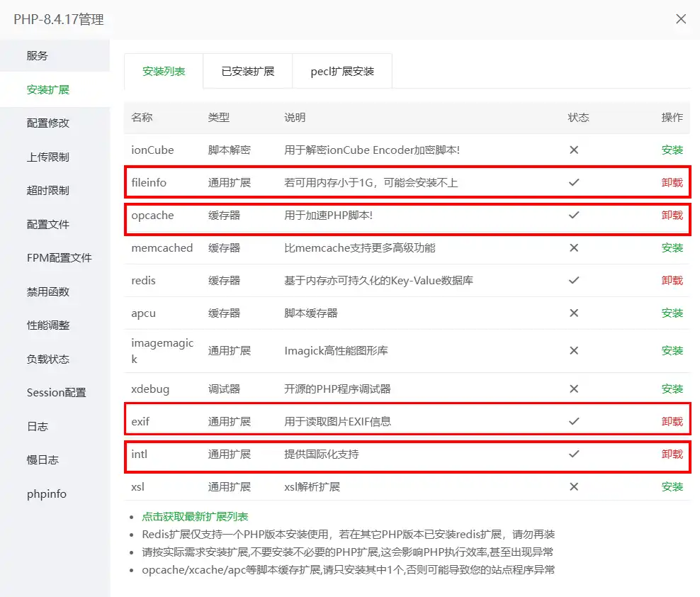Image resolution: width=700 pixels, height=597 pixels.
Task: Install the memcached extension
Action: [x=672, y=248]
